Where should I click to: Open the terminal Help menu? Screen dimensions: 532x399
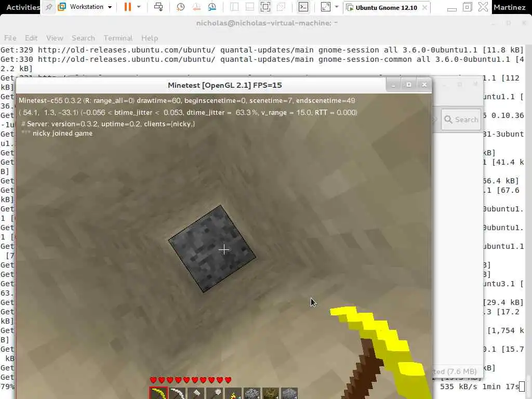(x=150, y=38)
